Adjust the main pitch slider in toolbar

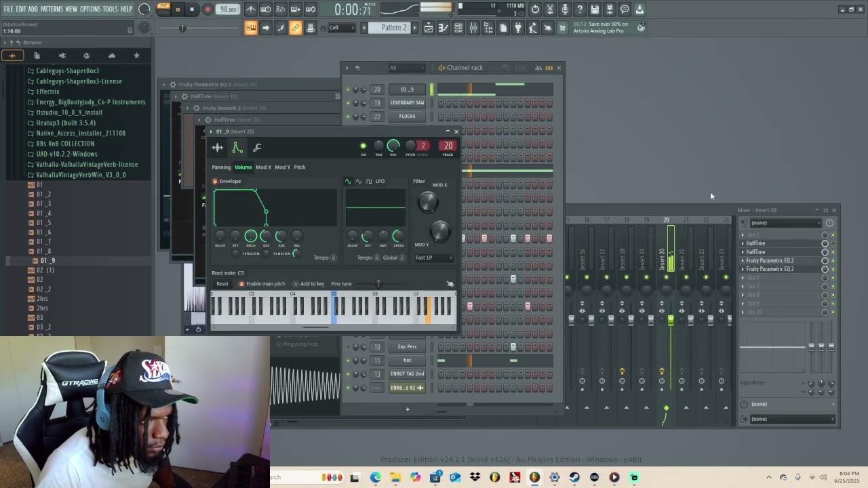pyautogui.click(x=182, y=28)
